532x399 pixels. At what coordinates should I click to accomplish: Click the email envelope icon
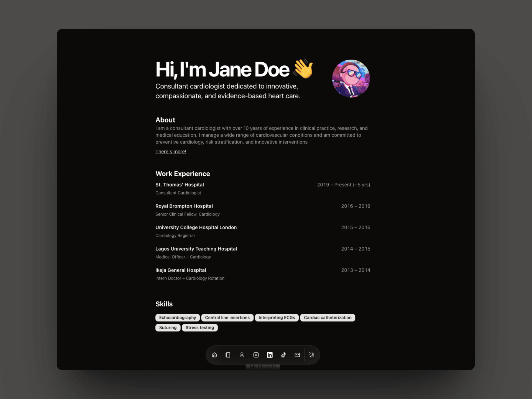tap(297, 355)
